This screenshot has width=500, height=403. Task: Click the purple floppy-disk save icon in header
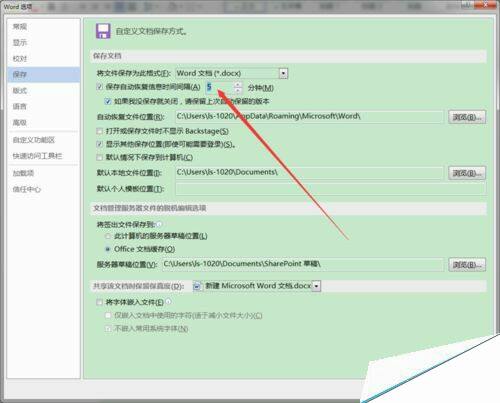point(103,31)
